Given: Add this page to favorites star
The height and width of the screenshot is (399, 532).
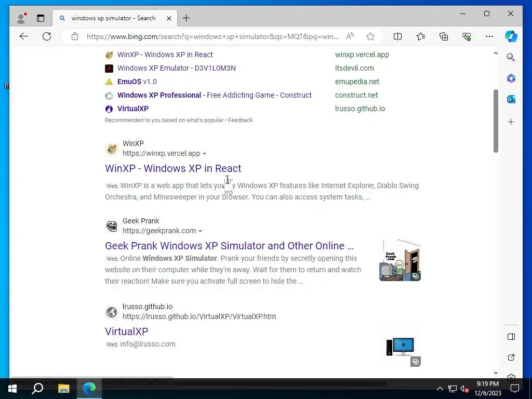Looking at the screenshot, I should pyautogui.click(x=370, y=36).
